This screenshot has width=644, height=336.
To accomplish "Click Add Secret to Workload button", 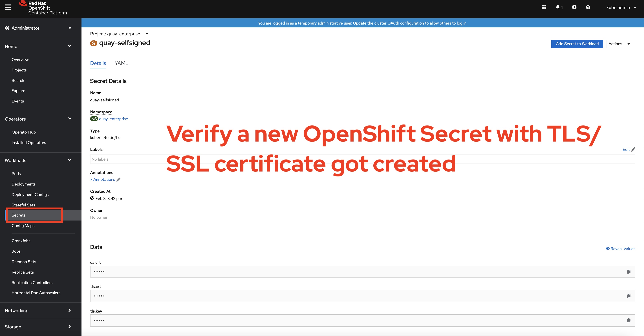I will pos(577,44).
